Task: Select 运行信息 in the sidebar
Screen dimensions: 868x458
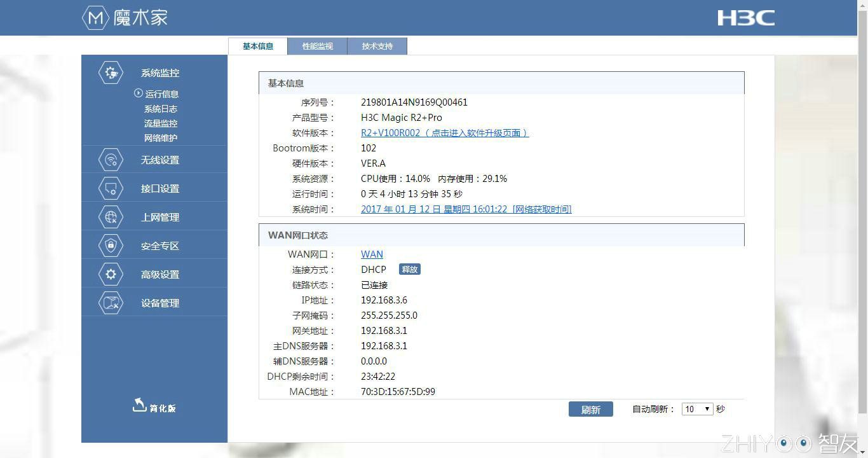Action: coord(161,94)
